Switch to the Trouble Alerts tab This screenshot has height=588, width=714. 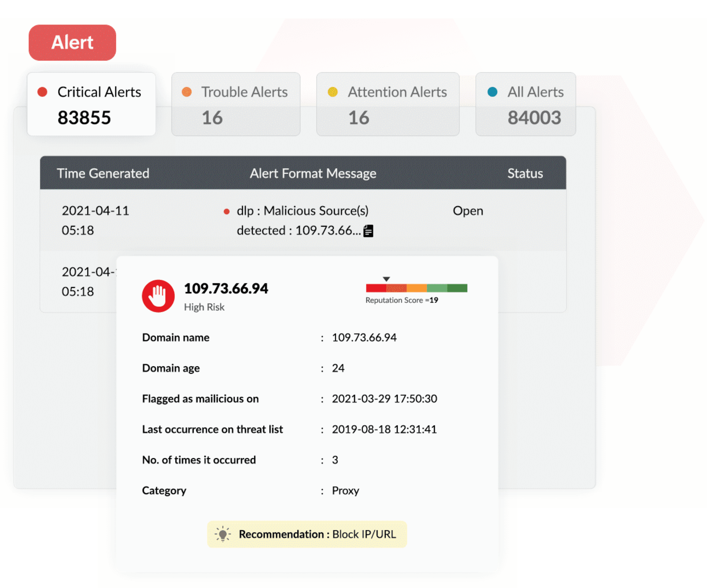236,104
